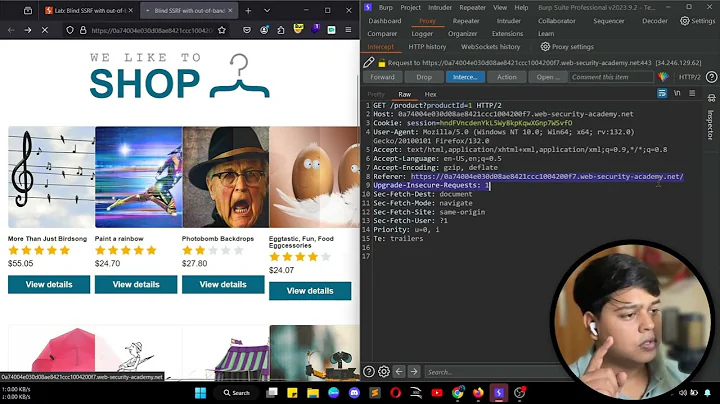
Task: Click the Comment this item field
Action: tap(611, 77)
